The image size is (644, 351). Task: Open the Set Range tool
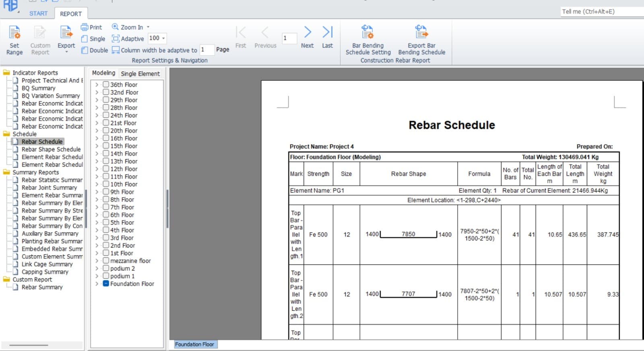tap(14, 40)
